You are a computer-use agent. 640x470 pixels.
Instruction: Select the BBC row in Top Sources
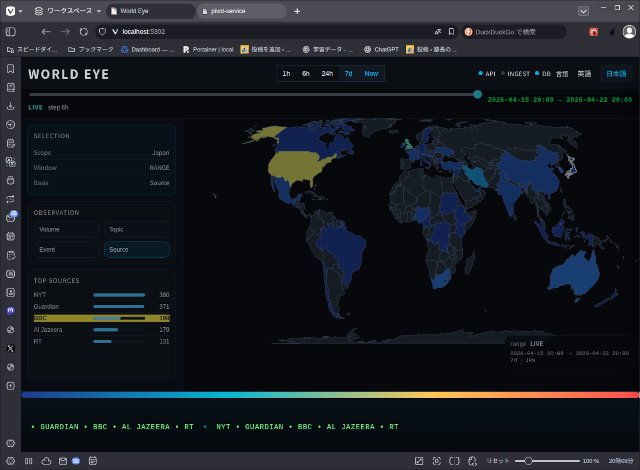(x=101, y=318)
